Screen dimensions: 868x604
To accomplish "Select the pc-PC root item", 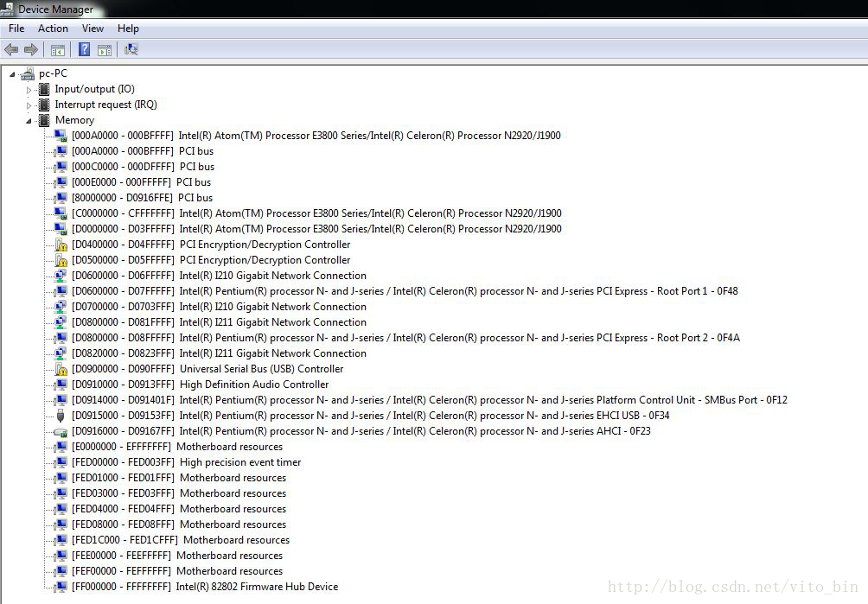I will (53, 73).
